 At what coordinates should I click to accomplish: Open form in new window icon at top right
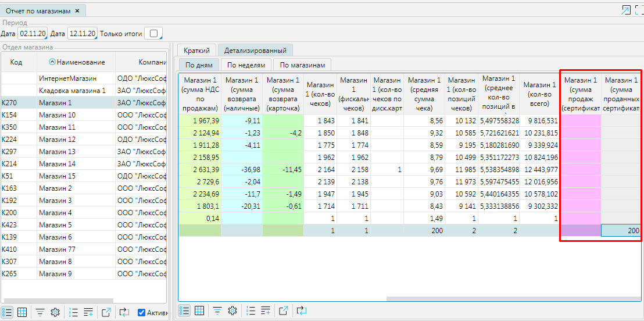626,10
